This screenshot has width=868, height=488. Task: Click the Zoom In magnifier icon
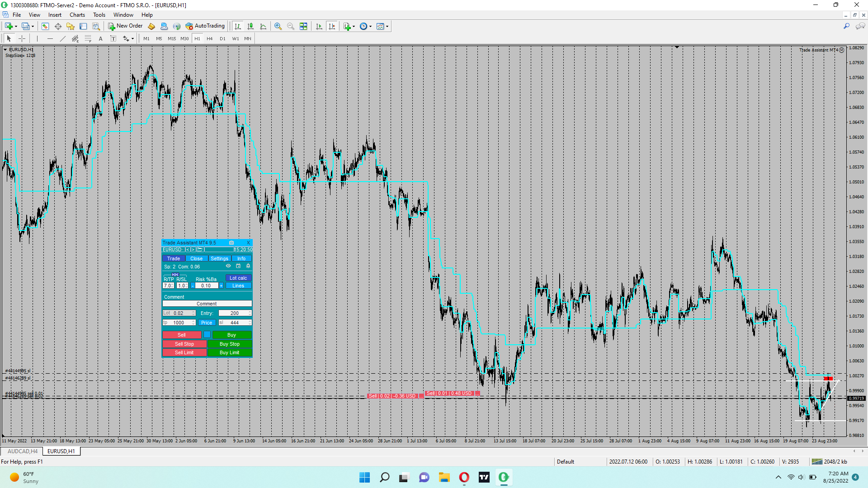tap(278, 26)
